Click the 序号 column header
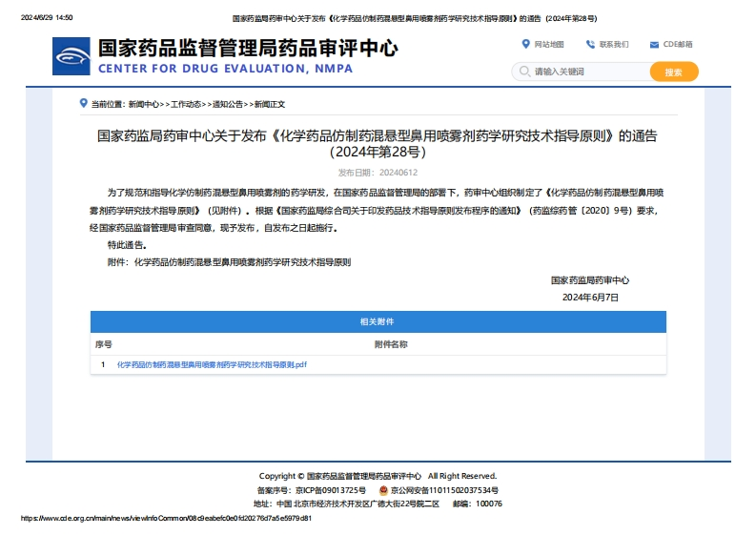The width and height of the screenshot is (756, 535). (x=104, y=344)
